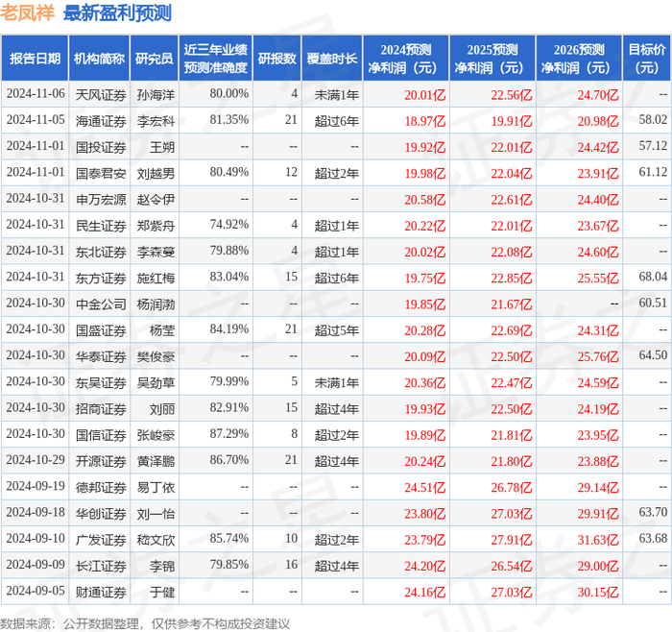Select the 东方证券 institution cell

(101, 278)
